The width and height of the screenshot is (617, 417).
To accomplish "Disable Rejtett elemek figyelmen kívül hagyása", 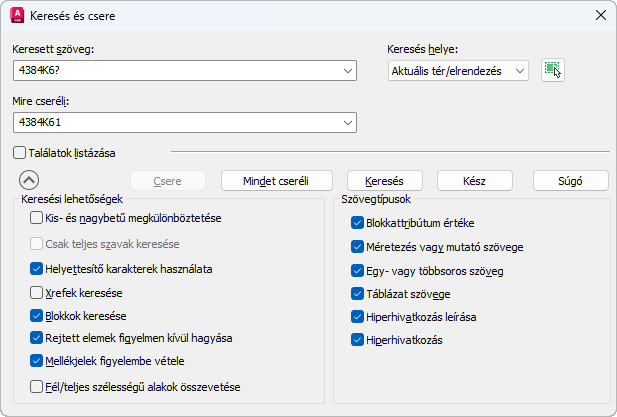I will tap(37, 338).
